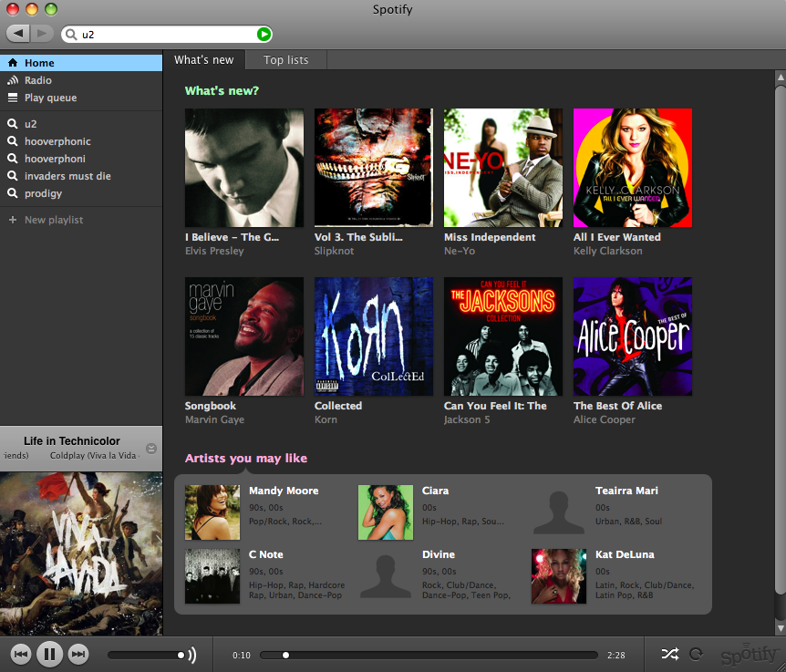Open the Ne-Yo Miss Independent cover
Image resolution: width=786 pixels, height=672 pixels.
[503, 168]
